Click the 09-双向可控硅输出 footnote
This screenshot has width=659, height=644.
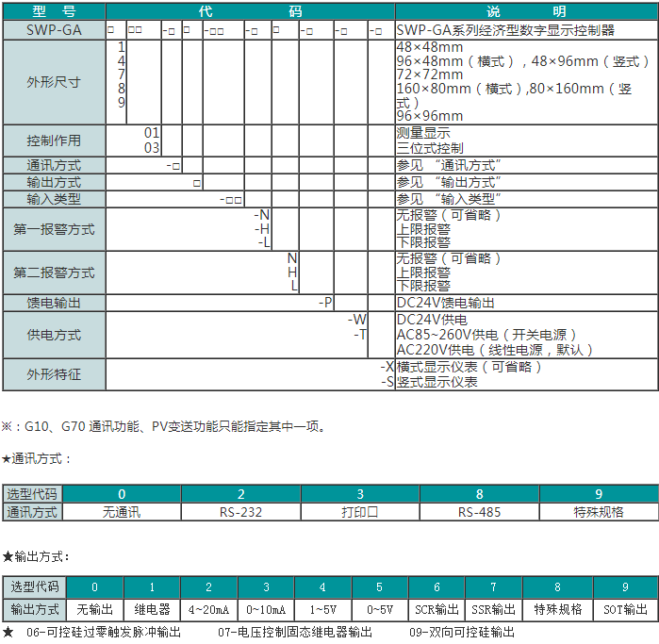point(462,633)
